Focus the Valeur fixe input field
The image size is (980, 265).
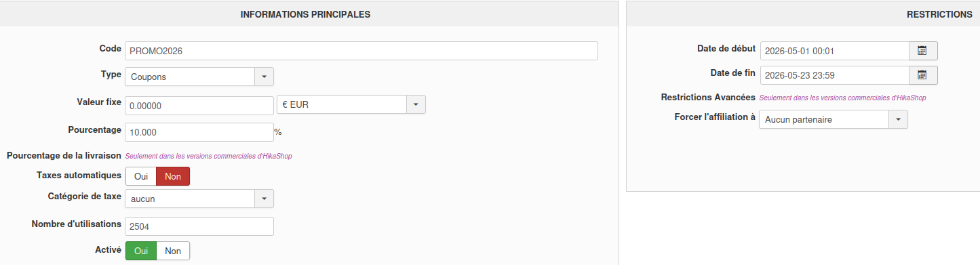[199, 106]
